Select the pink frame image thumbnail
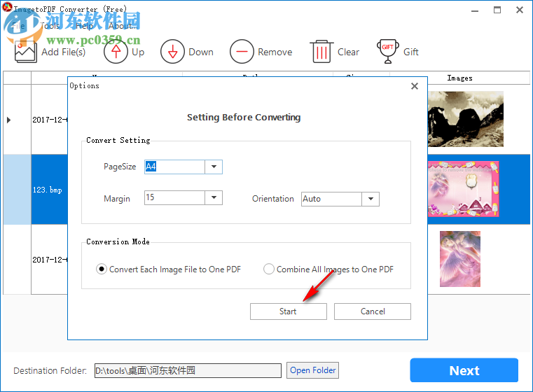533x392 pixels. point(464,189)
